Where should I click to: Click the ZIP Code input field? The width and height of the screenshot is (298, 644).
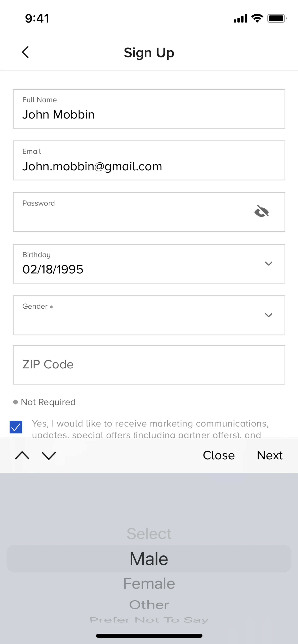click(149, 365)
